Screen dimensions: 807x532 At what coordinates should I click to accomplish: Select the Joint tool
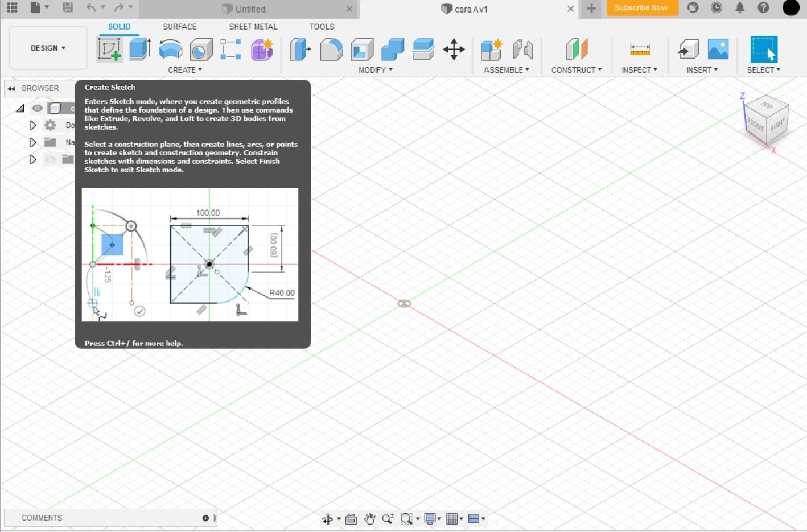(522, 50)
